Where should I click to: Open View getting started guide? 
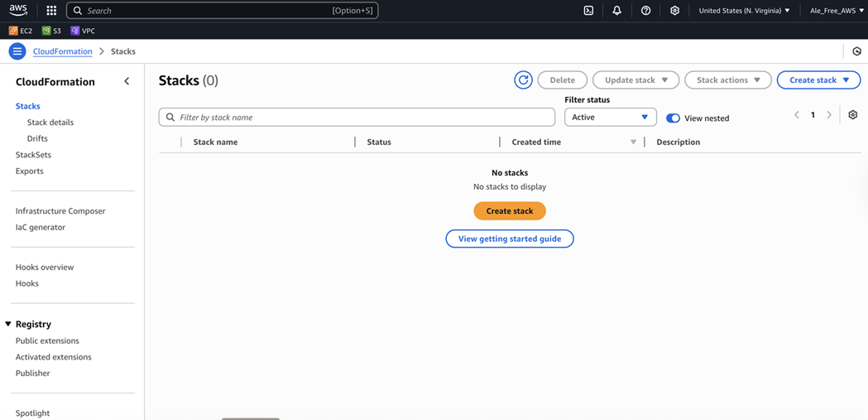pos(510,239)
